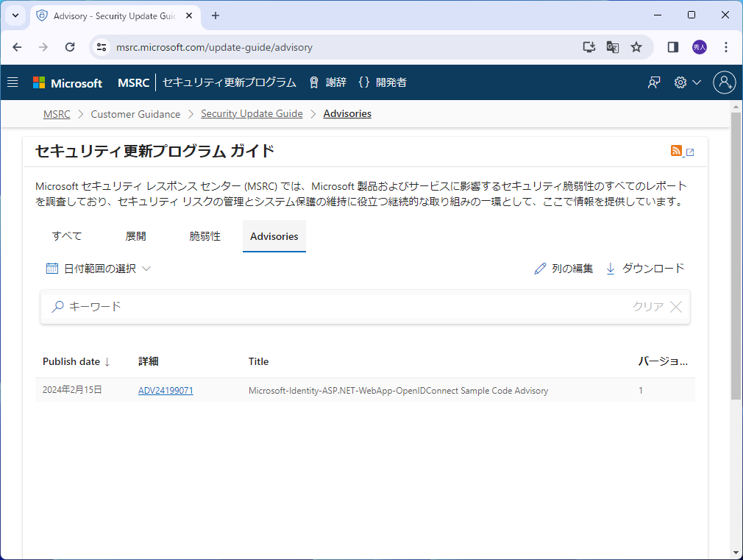Screen dimensions: 743x560
Task: Click MSRC breadcrumb link
Action: [x=57, y=114]
